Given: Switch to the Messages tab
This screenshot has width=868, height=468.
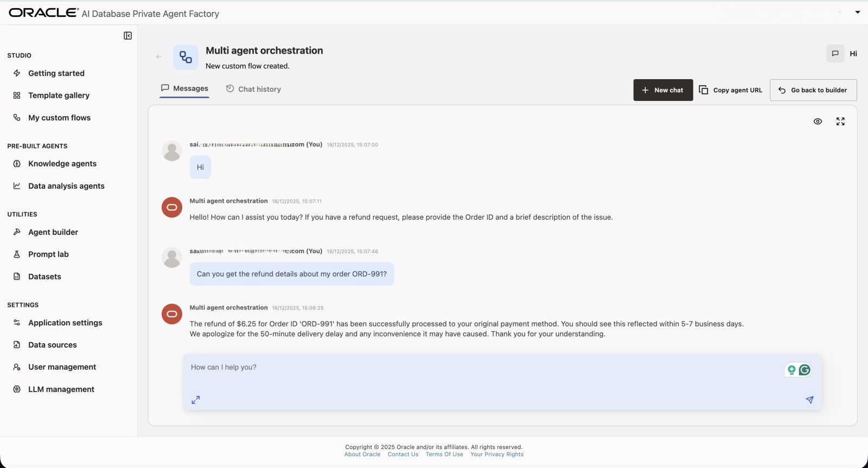Looking at the screenshot, I should click(x=184, y=89).
